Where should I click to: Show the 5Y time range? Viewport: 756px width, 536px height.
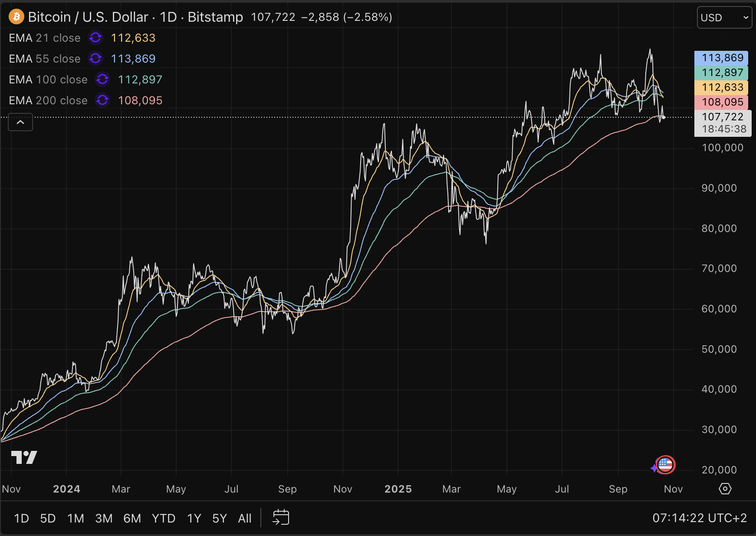(x=220, y=518)
